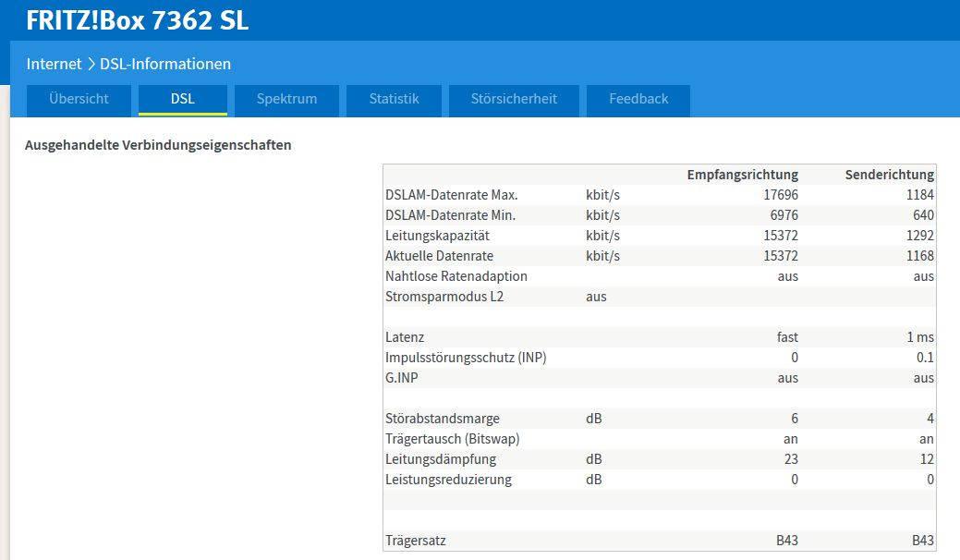The height and width of the screenshot is (560, 960).
Task: Select the DSL tab
Action: point(182,101)
